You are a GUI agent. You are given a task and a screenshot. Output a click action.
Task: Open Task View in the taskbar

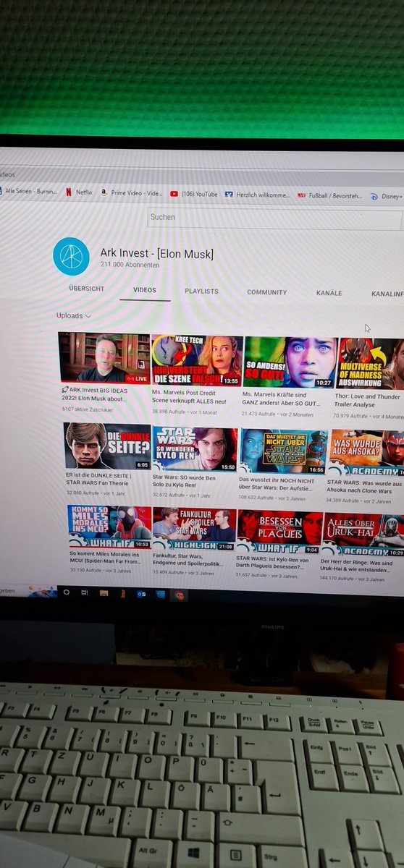(x=85, y=592)
